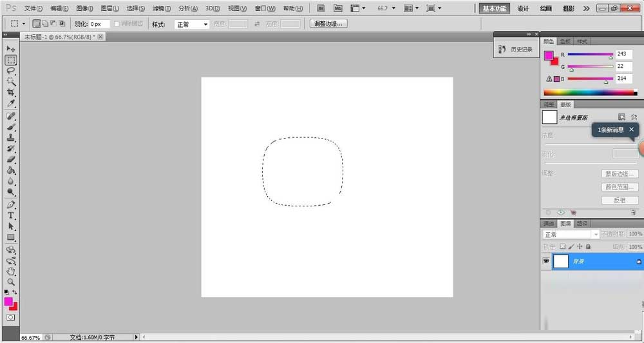Select the Paint Bucket tool
The width and height of the screenshot is (644, 343).
(11, 170)
